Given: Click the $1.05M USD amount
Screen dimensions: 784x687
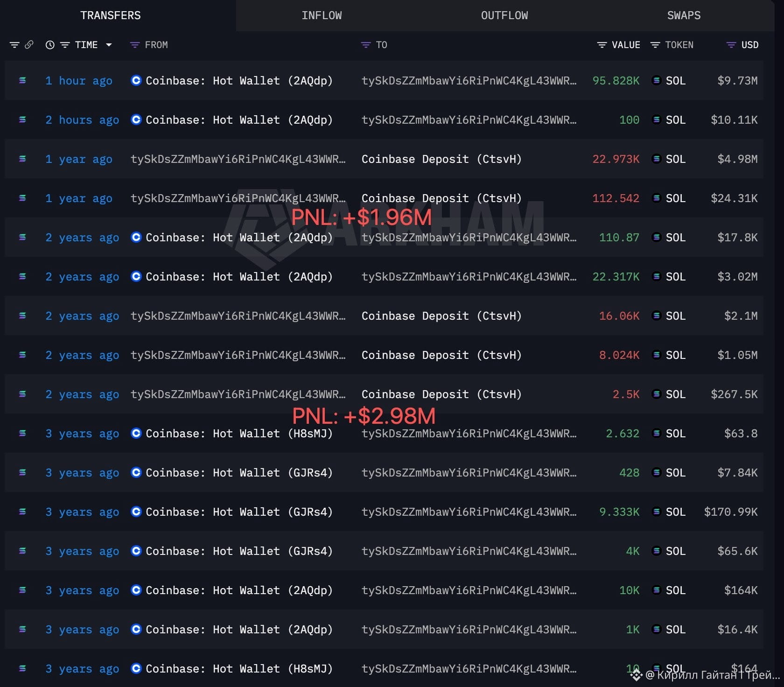Looking at the screenshot, I should (738, 355).
